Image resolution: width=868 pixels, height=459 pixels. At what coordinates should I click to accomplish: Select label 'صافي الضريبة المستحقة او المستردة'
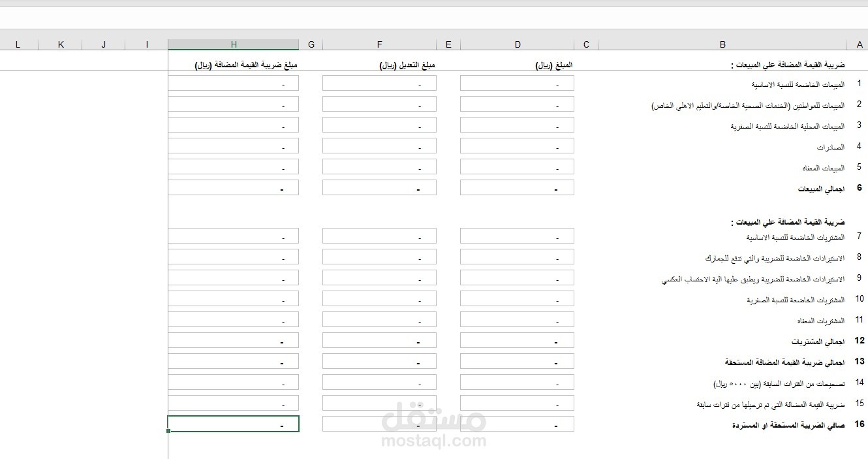(788, 425)
